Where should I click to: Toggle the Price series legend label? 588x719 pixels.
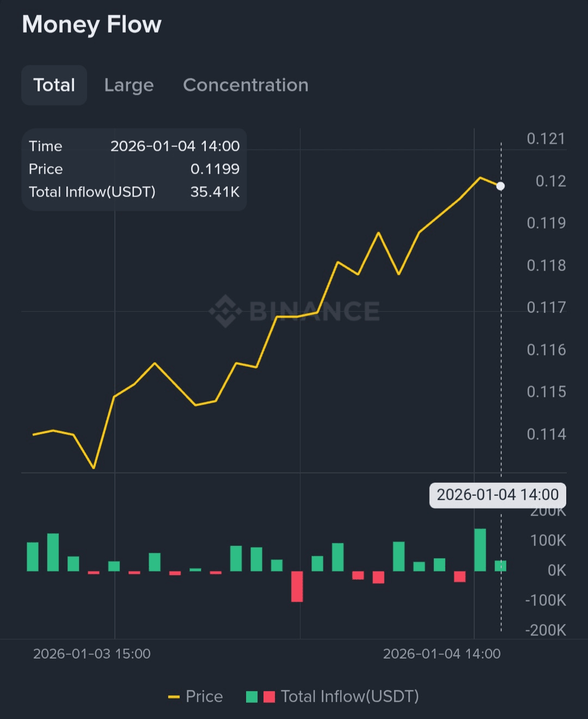204,697
